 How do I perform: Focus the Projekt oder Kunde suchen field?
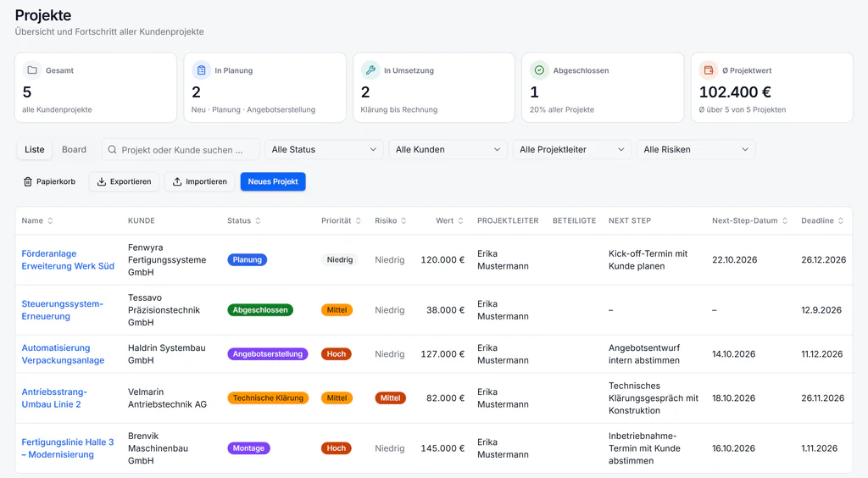pyautogui.click(x=181, y=149)
